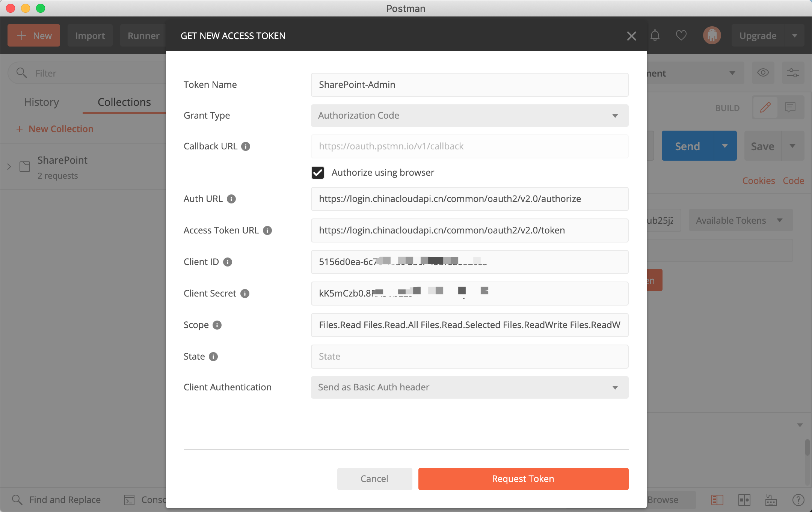812x512 pixels.
Task: Click the environment quick look eye icon
Action: coord(763,73)
